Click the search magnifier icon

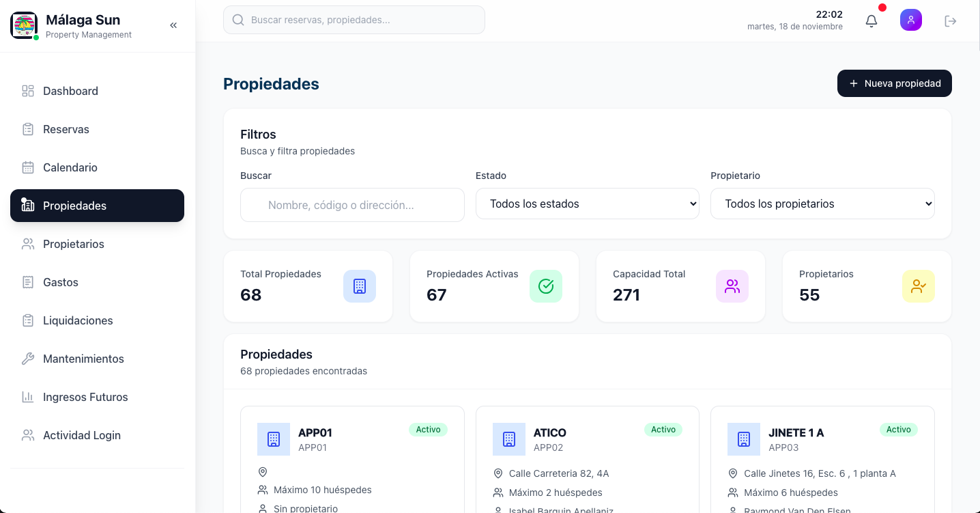pyautogui.click(x=237, y=20)
